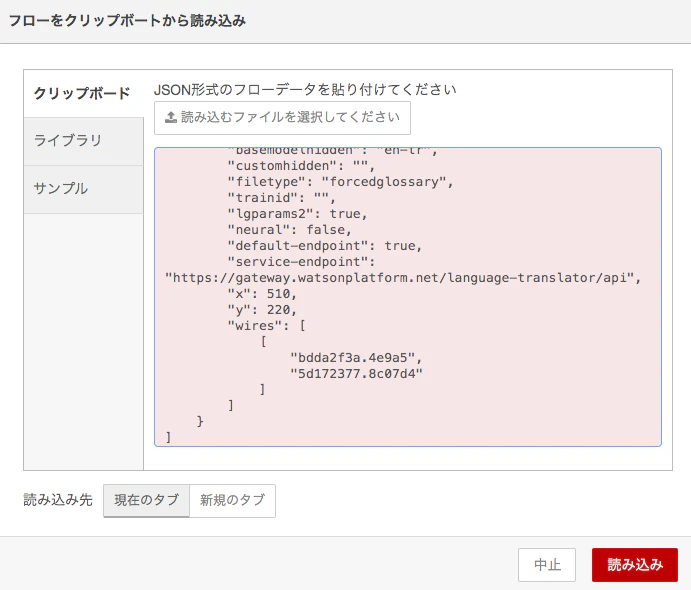
Task: Place cursor on "neural": false line
Action: (x=289, y=230)
